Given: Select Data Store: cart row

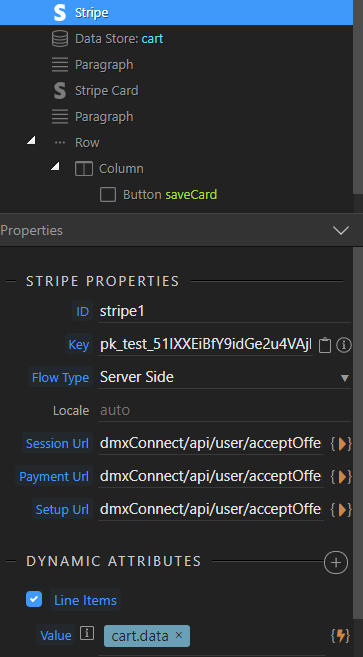Looking at the screenshot, I should pyautogui.click(x=176, y=39).
